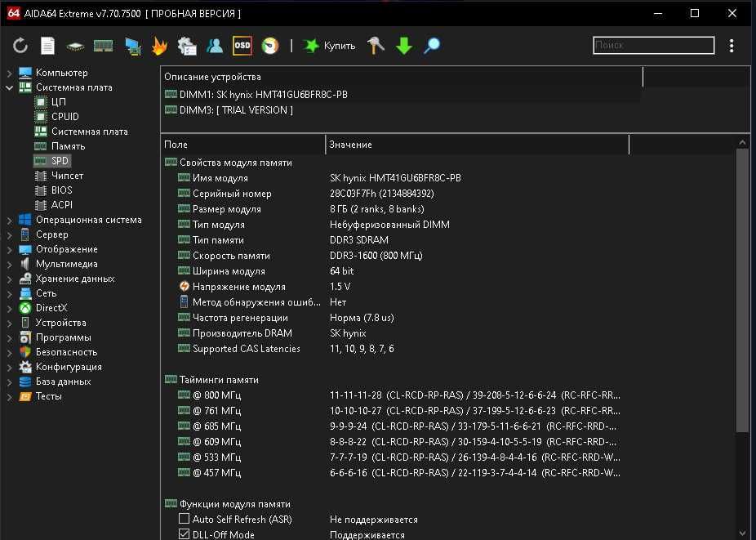The image size is (756, 540).
Task: Select the Системная плата child tree item
Action: pyautogui.click(x=90, y=132)
